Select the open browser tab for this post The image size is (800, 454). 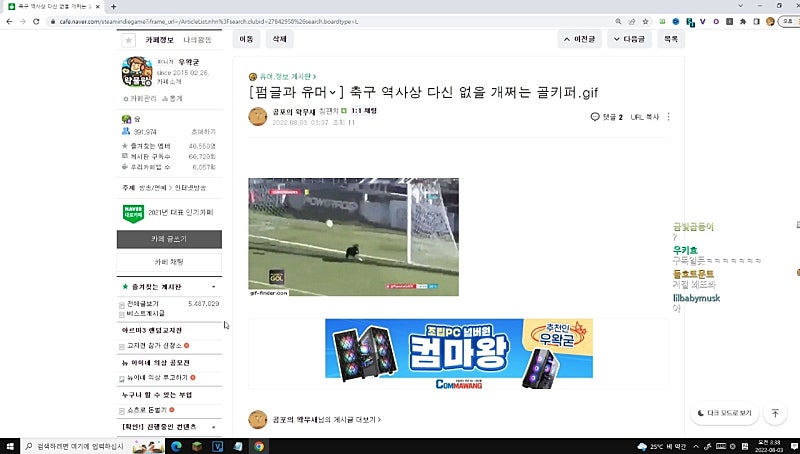tap(54, 7)
